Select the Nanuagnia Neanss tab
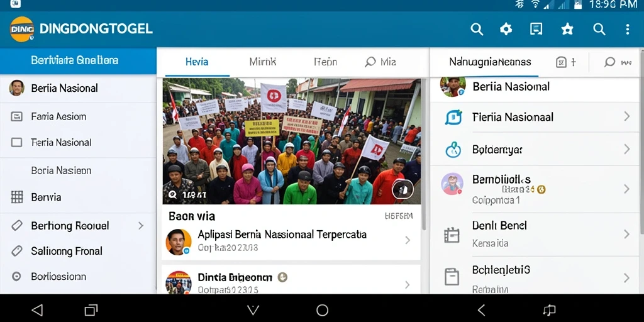This screenshot has width=644, height=322. click(490, 62)
